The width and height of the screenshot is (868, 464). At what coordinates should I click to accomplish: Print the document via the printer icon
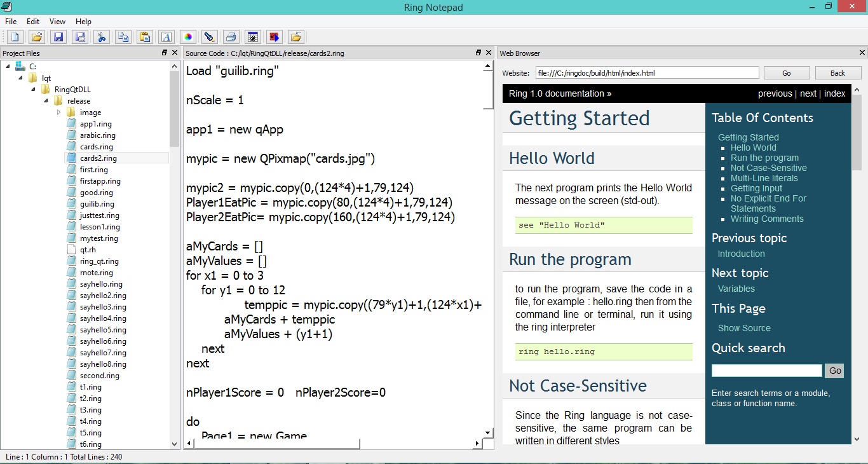tap(231, 37)
